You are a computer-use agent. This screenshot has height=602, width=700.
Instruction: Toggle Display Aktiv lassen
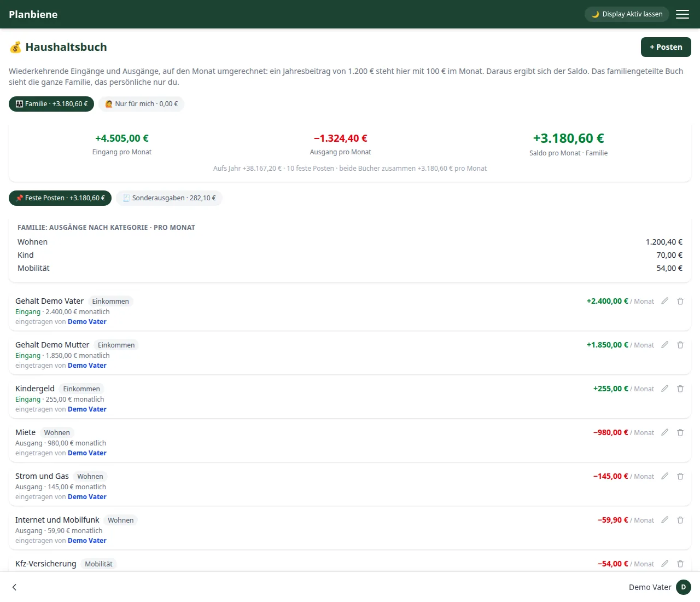627,14
